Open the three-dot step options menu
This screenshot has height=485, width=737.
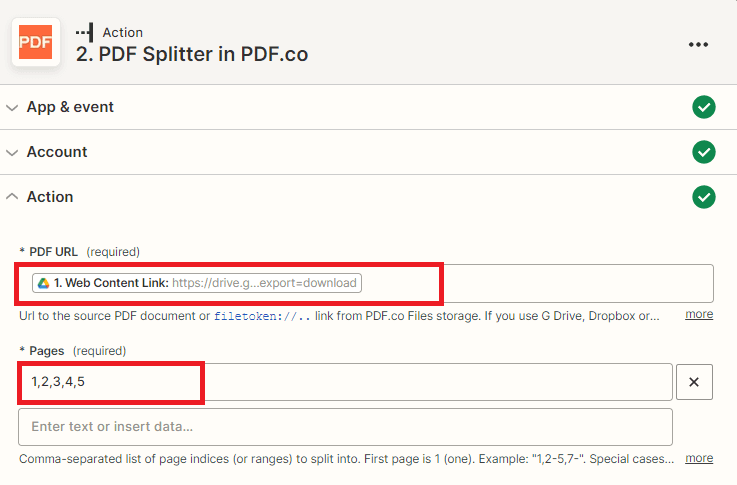[698, 45]
